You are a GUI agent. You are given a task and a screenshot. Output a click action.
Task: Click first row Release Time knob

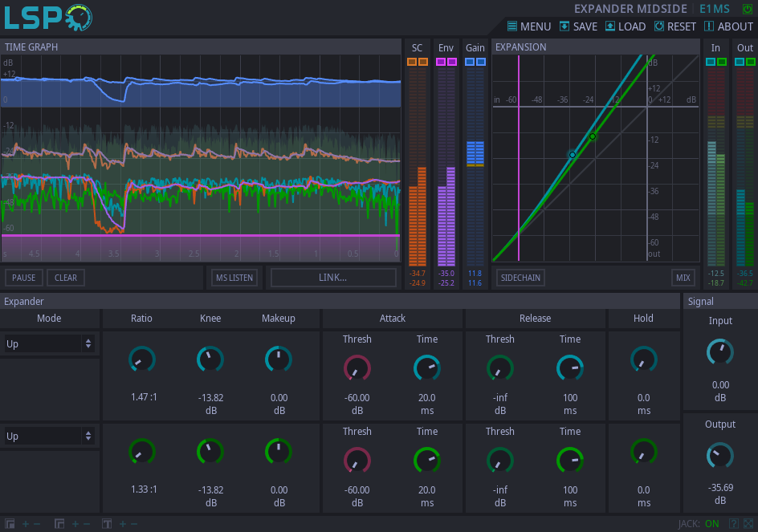point(570,368)
